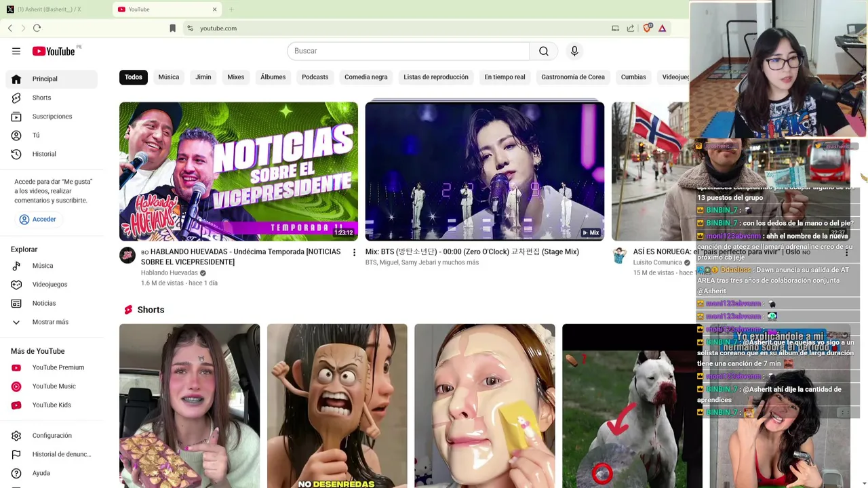Open Principal in the sidebar

(52, 79)
